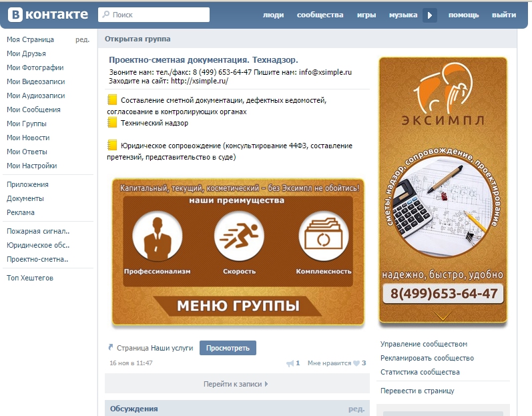Screen dimensions: 532x416
Task: Open сообщества in top navigation
Action: tap(320, 15)
